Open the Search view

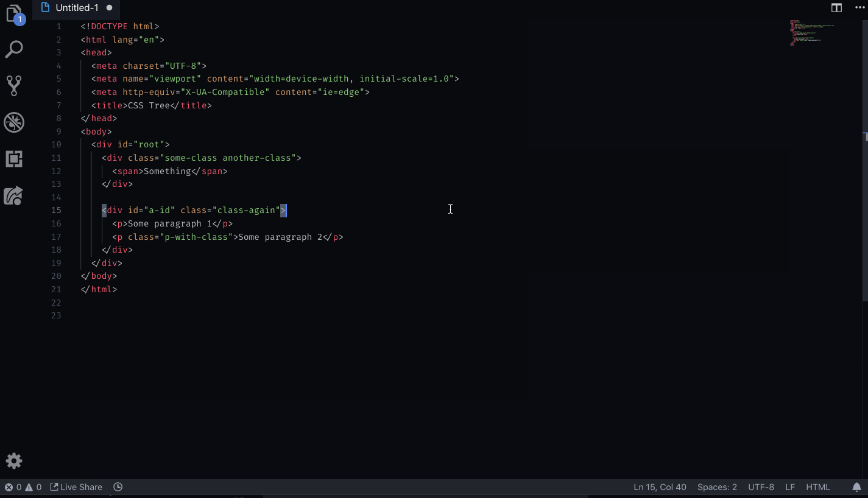(14, 49)
